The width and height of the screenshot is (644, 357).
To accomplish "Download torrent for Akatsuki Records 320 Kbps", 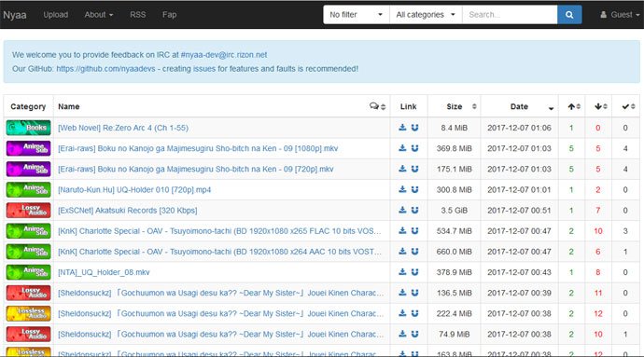I will (402, 210).
